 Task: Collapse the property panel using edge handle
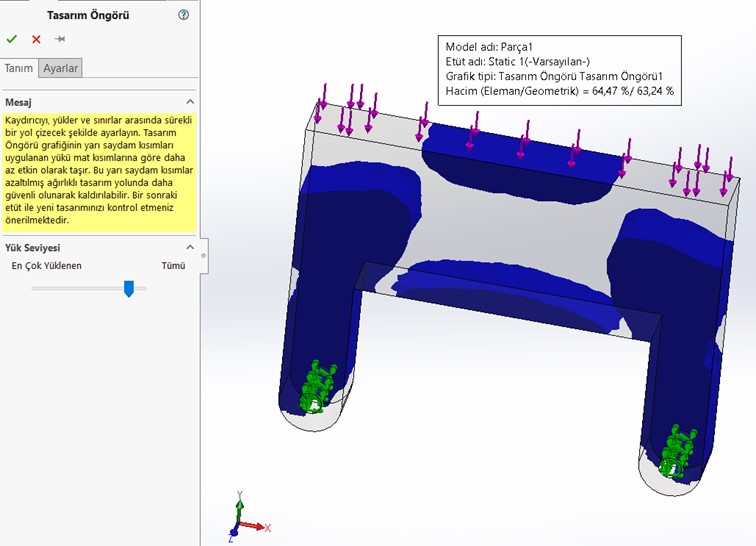203,255
